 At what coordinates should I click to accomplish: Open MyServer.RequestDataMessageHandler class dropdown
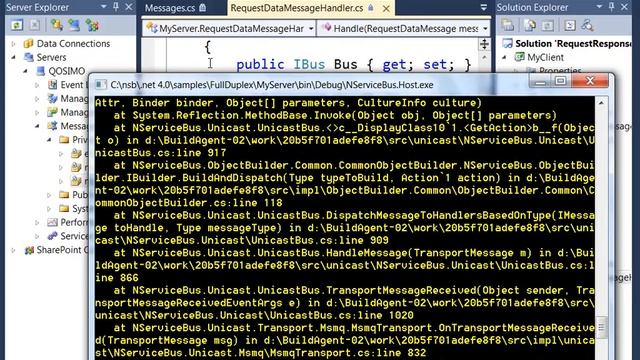tap(311, 29)
